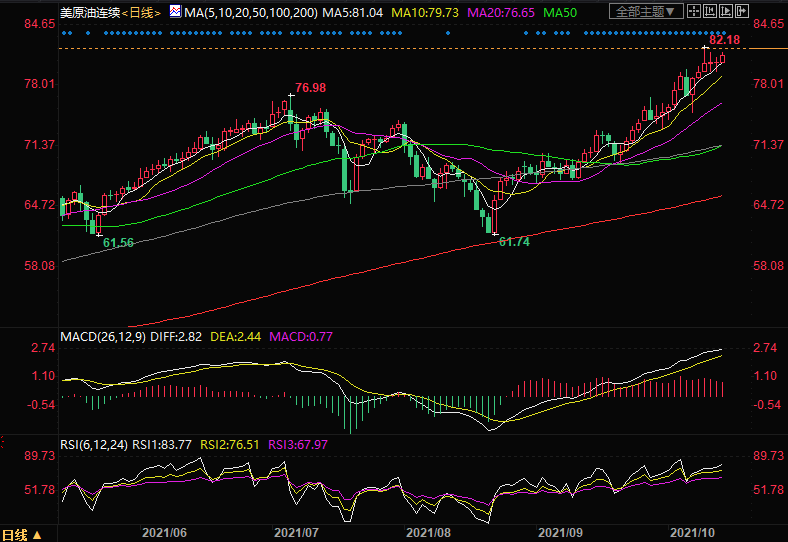Click the crosshair cursor icon in top toolbar
Image resolution: width=788 pixels, height=542 pixels.
pos(693,12)
